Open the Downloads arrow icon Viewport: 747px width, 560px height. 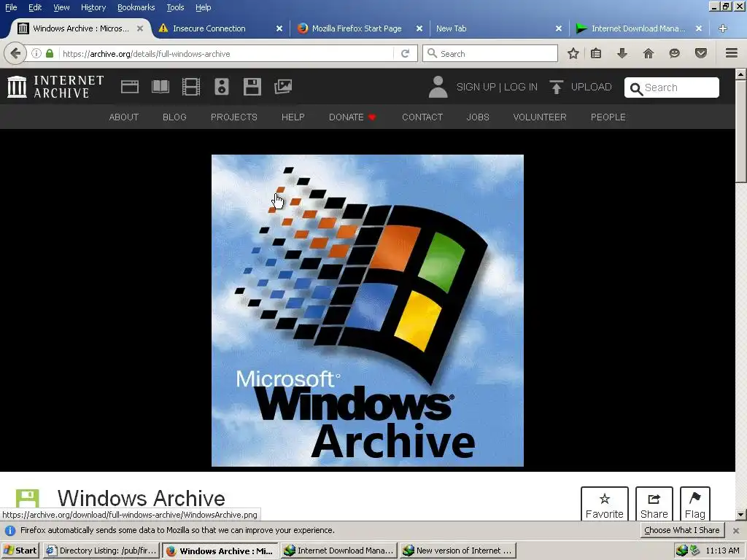click(622, 53)
